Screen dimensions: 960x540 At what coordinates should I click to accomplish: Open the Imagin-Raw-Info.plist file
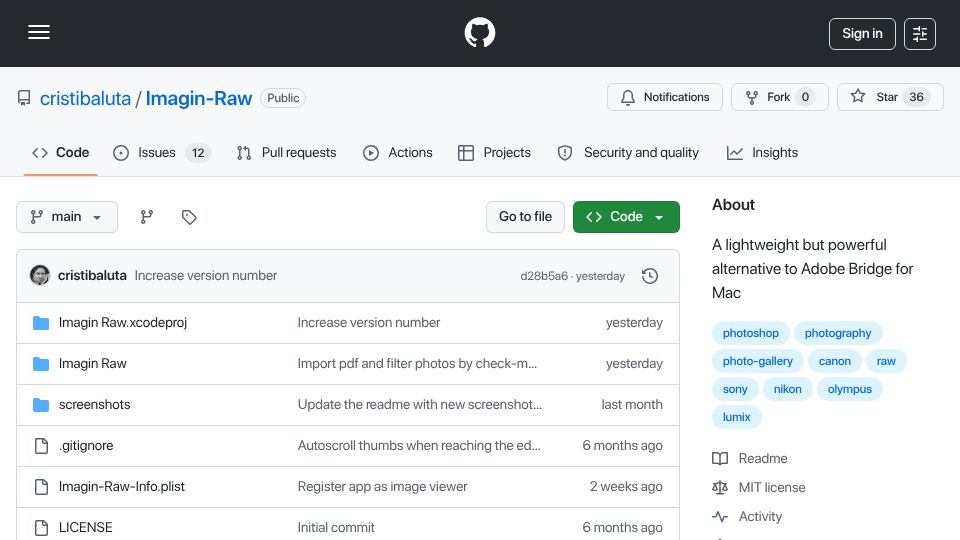point(121,487)
